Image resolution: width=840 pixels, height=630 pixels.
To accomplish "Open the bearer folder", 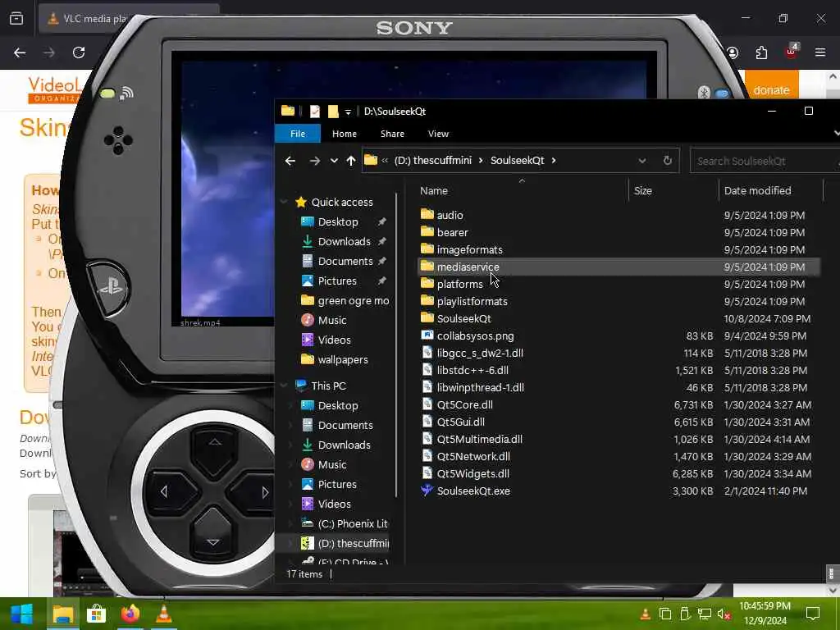I will (452, 232).
